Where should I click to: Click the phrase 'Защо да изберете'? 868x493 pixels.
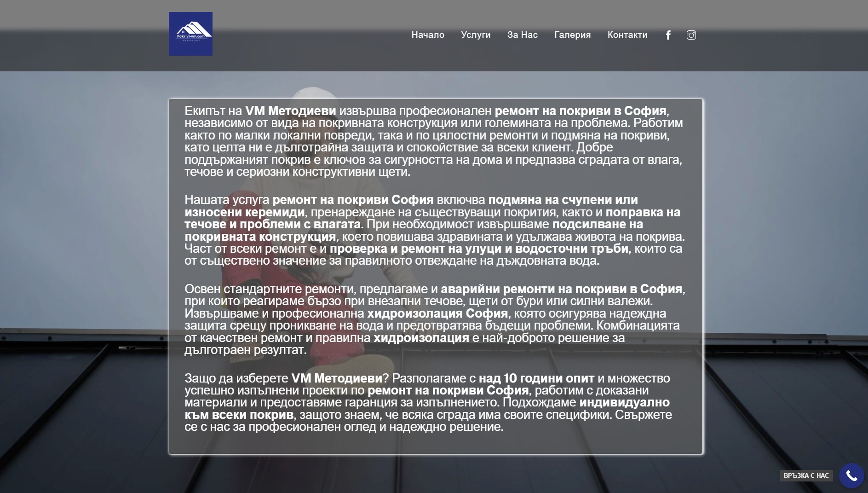pyautogui.click(x=236, y=378)
